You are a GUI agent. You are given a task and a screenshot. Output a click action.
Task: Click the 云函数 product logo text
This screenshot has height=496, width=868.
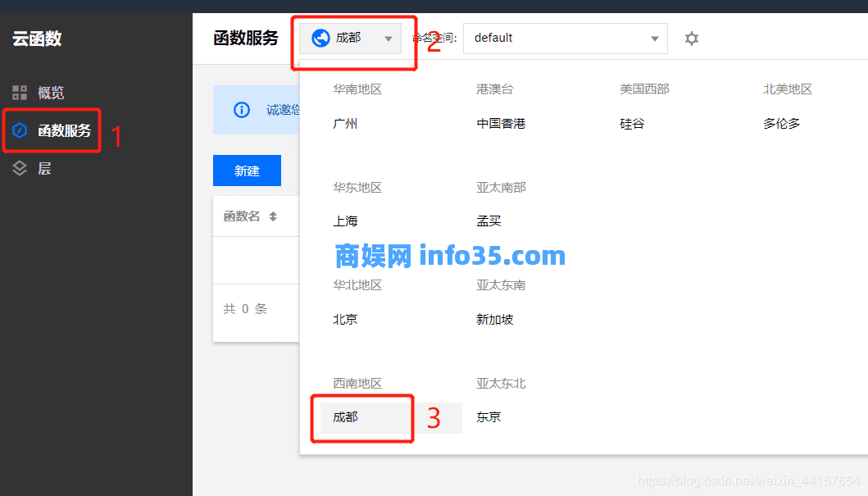tap(39, 39)
